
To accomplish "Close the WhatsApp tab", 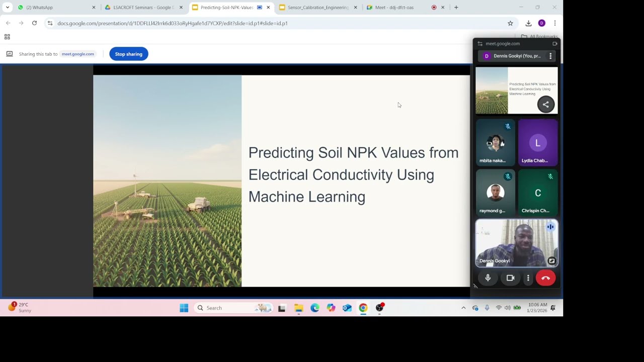I will click(94, 8).
